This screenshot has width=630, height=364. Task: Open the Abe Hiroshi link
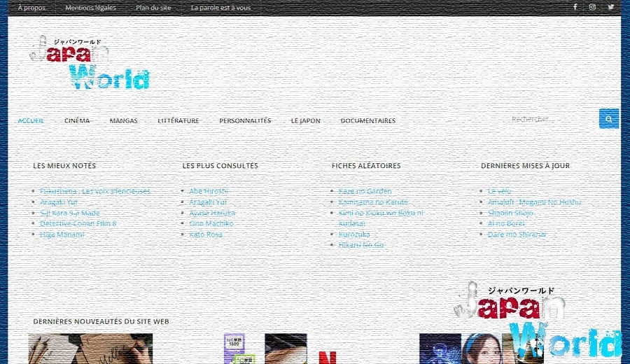click(x=209, y=191)
